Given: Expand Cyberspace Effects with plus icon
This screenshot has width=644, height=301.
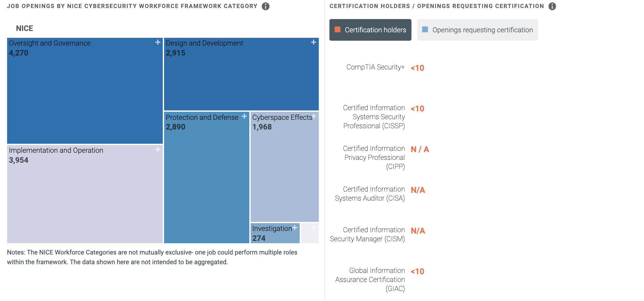Looking at the screenshot, I should tap(314, 116).
